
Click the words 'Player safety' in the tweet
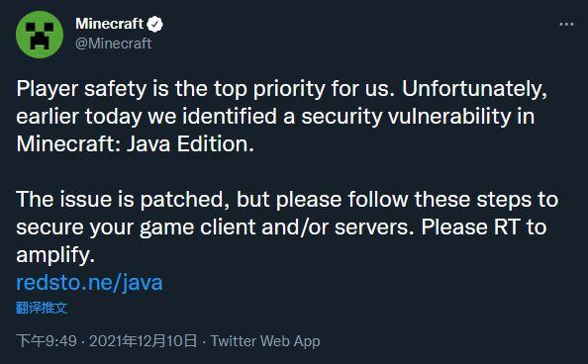click(81, 90)
